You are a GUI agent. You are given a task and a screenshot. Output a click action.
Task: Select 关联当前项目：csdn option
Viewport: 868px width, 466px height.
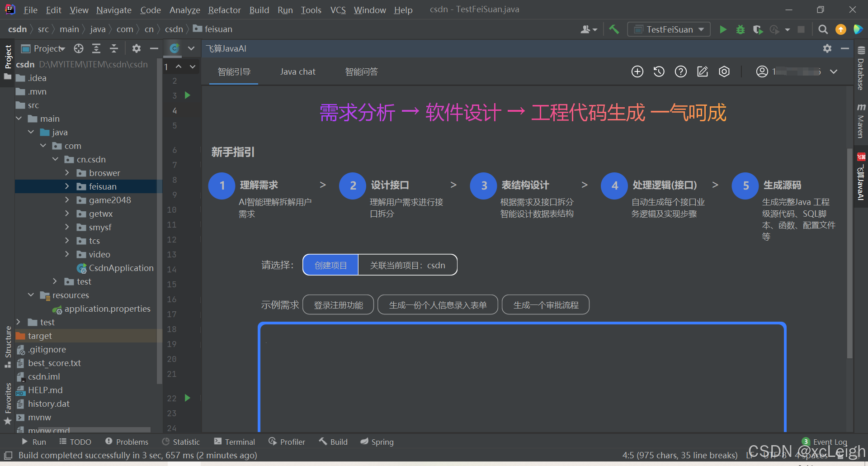pos(407,265)
